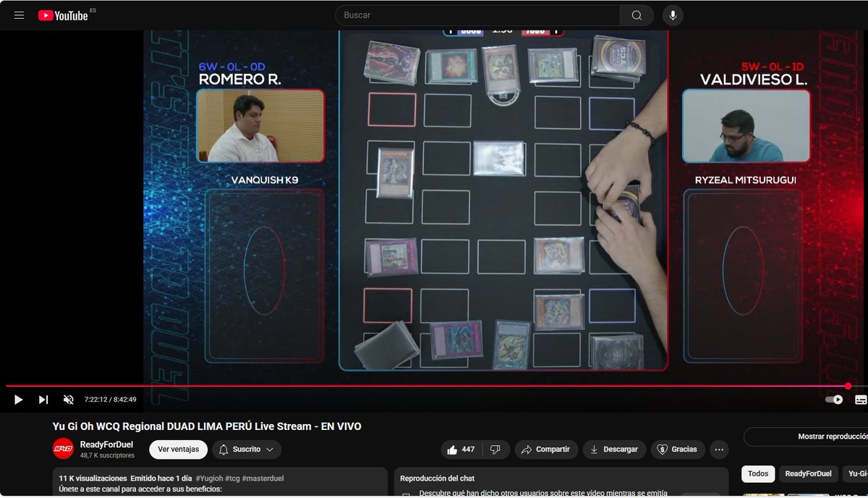Click the 48,7 K suscriptores text
Viewport: 868px width, 498px height.
coord(107,455)
